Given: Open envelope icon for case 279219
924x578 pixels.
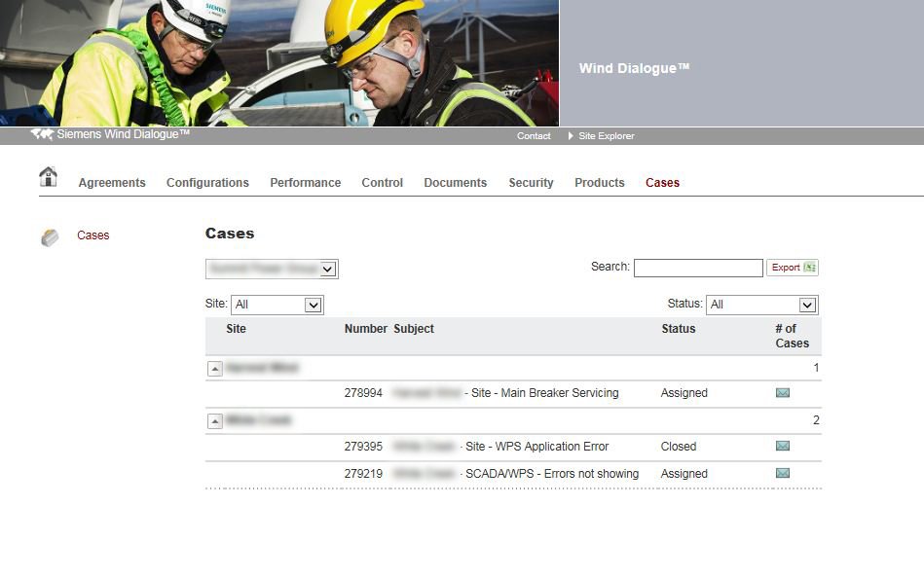Looking at the screenshot, I should 783,473.
